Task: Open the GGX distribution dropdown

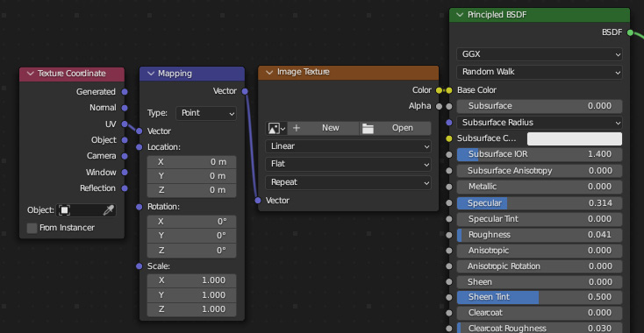Action: tap(540, 54)
